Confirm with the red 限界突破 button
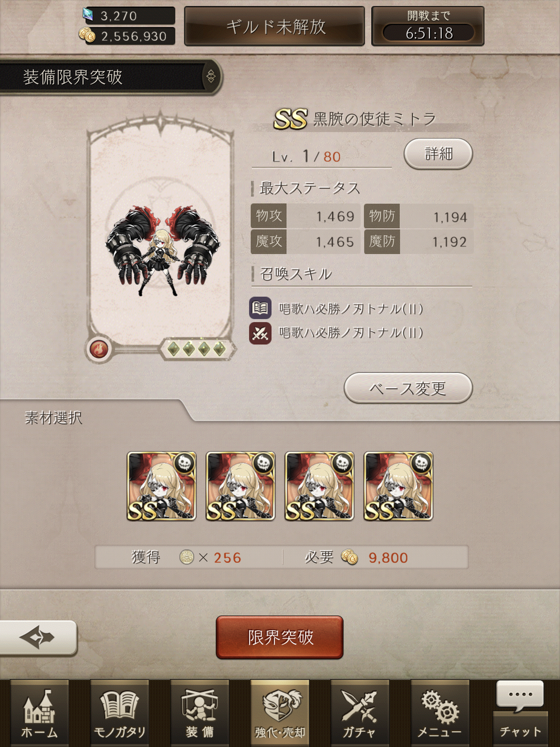Screen dimensions: 560x747 280,638
